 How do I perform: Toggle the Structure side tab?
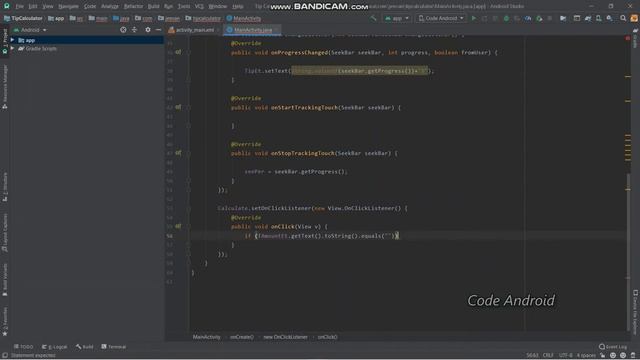point(5,187)
